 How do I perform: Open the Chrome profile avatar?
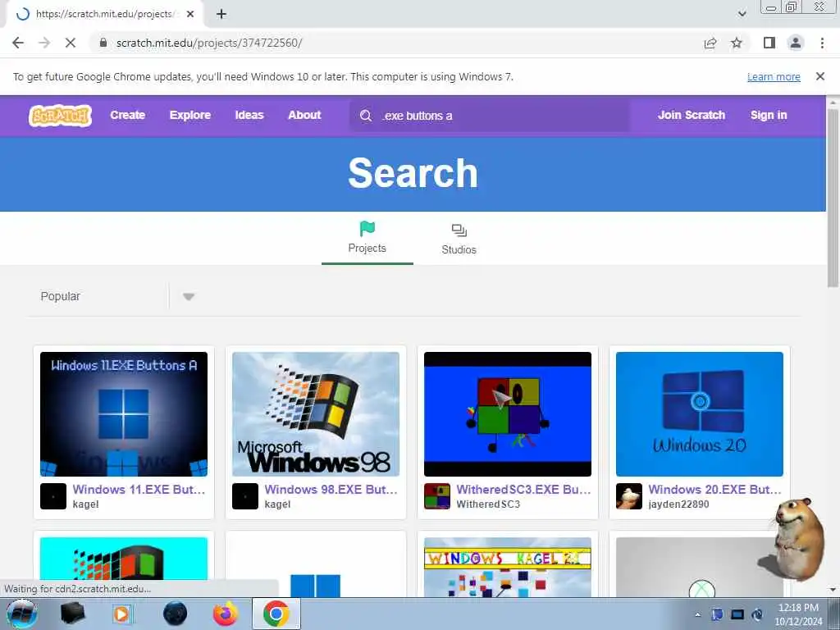pos(796,43)
